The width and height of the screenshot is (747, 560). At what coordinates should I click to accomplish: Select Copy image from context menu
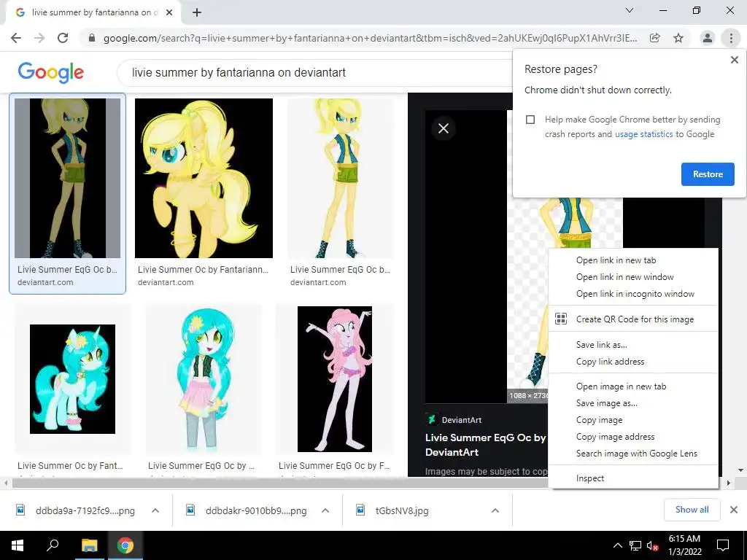pyautogui.click(x=633, y=420)
